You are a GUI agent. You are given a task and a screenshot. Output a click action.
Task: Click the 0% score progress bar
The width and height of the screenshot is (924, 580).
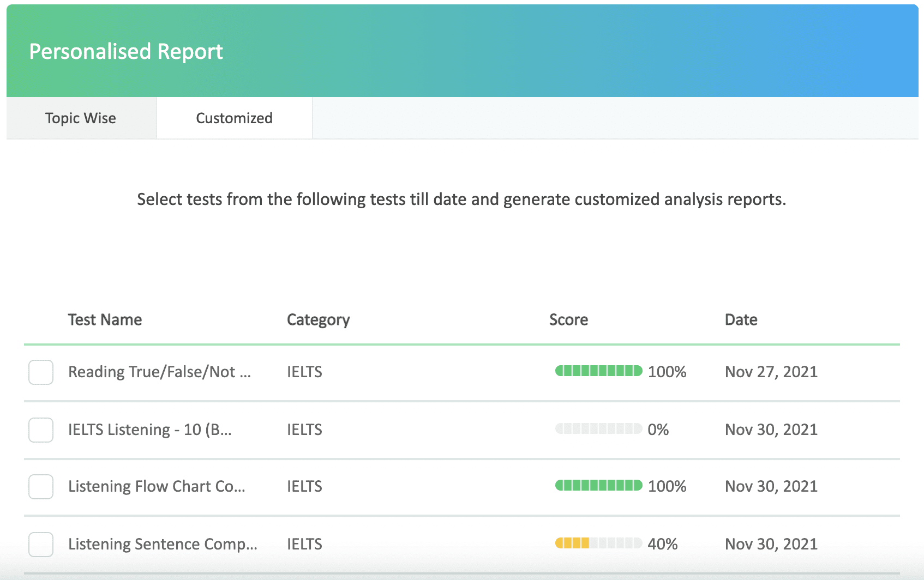coord(598,429)
